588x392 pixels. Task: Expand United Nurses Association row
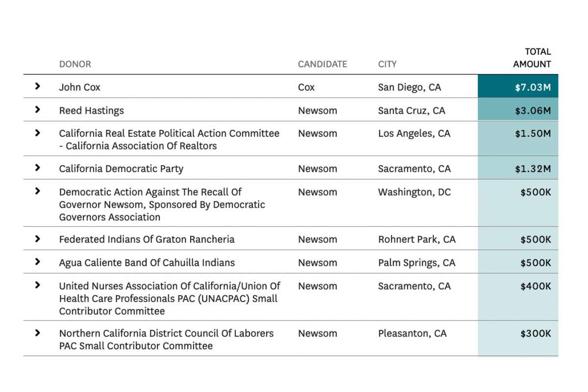[x=38, y=286]
